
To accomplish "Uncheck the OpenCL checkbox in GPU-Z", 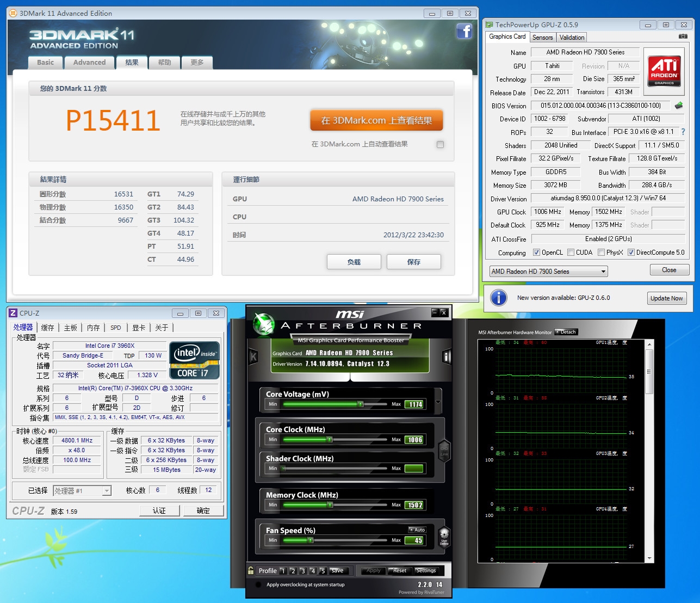I will point(536,253).
